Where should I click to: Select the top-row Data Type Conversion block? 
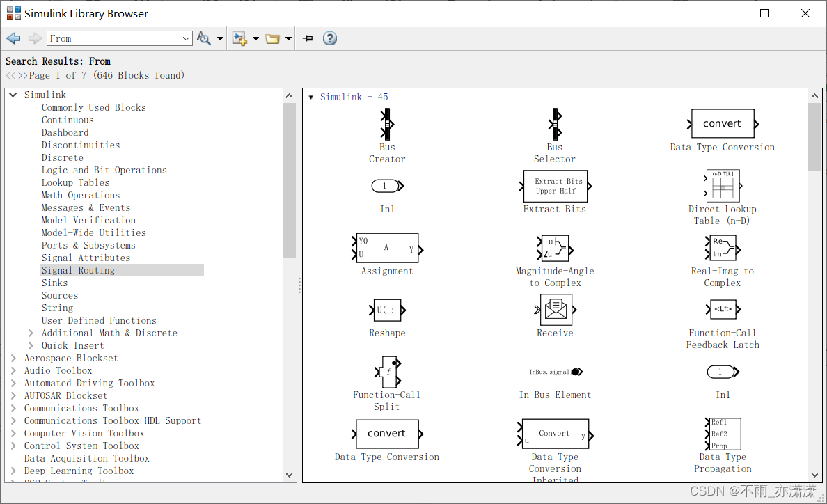click(723, 124)
